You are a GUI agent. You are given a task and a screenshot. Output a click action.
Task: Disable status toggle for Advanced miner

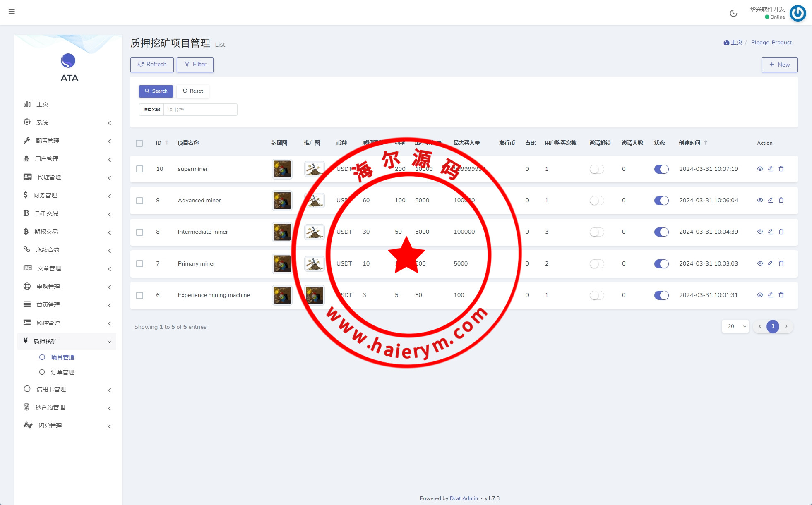point(661,201)
